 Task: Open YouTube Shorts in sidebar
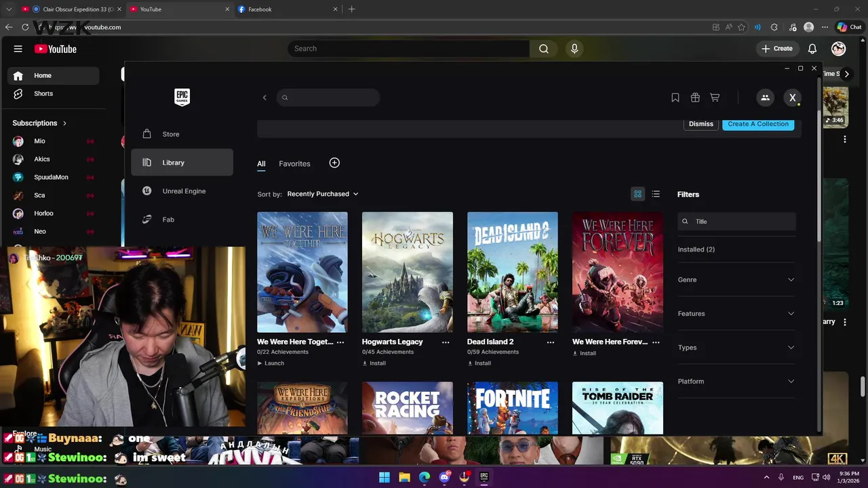click(53, 94)
